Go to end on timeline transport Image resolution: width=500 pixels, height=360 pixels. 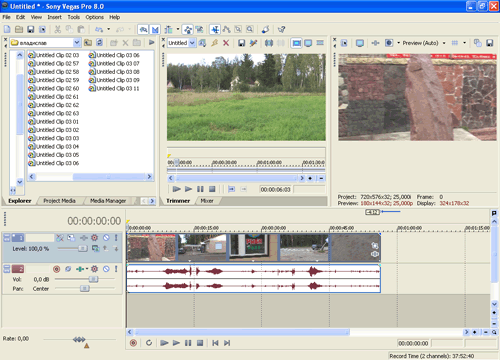point(227,343)
